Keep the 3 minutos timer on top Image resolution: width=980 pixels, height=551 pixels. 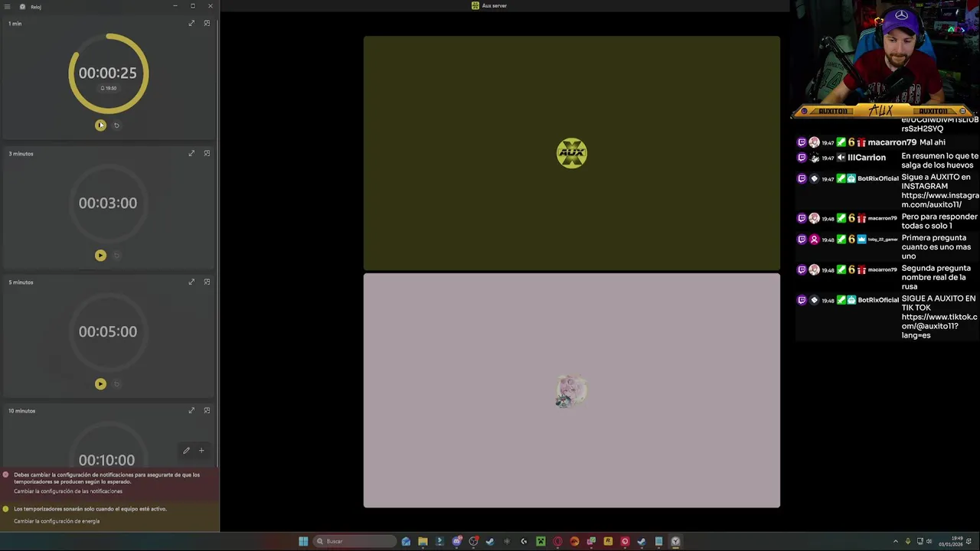207,153
